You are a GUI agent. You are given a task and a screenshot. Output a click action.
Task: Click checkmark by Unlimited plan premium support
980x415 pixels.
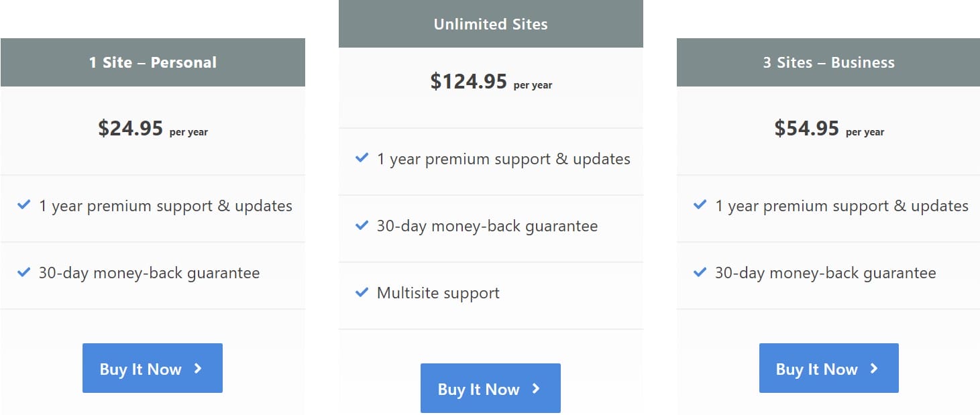point(362,158)
